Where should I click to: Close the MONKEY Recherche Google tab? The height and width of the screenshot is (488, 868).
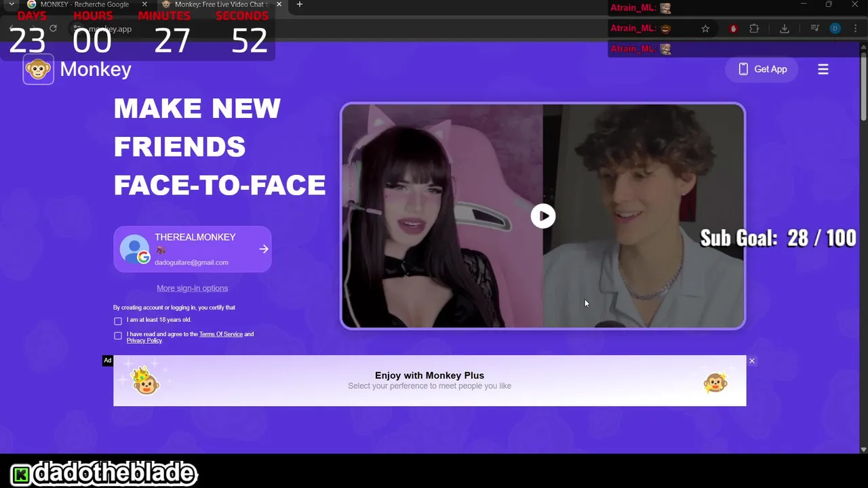144,4
